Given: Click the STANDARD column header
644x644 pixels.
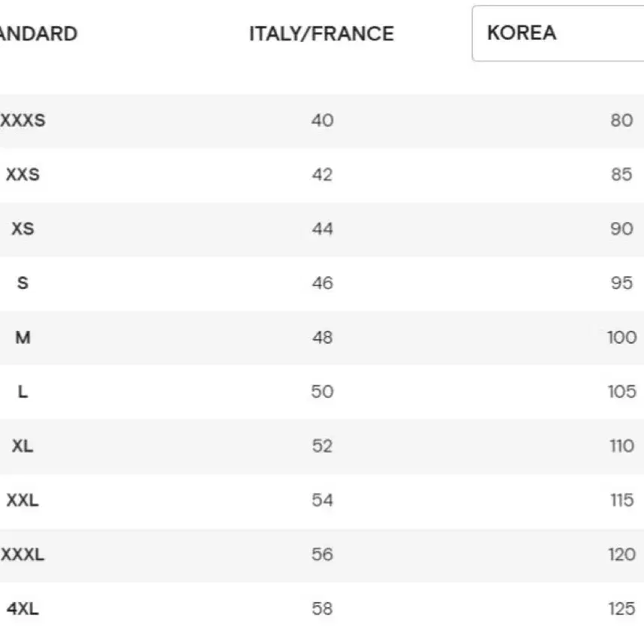Looking at the screenshot, I should click(38, 34).
